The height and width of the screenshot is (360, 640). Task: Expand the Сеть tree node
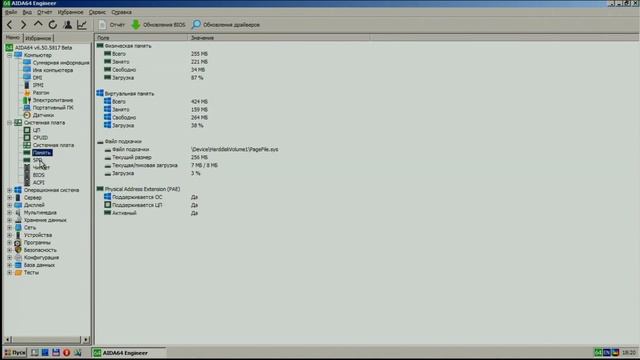9,227
